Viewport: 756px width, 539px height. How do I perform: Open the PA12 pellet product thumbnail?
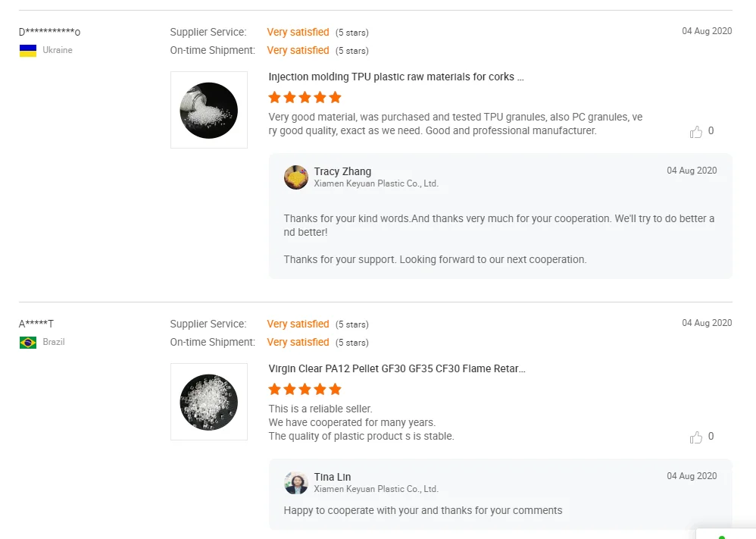(209, 402)
